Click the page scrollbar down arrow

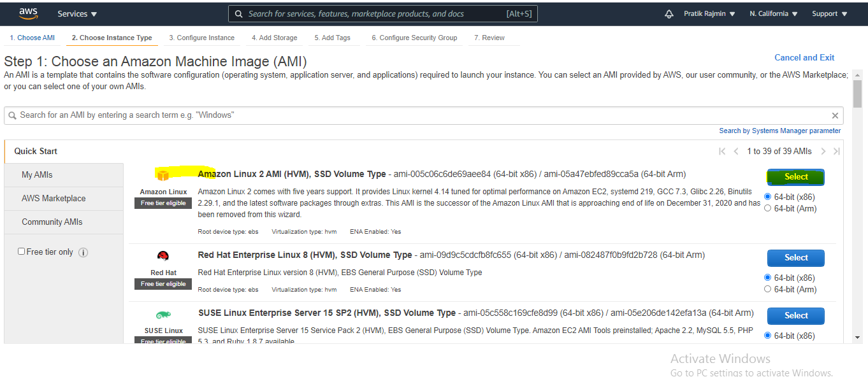[x=857, y=338]
